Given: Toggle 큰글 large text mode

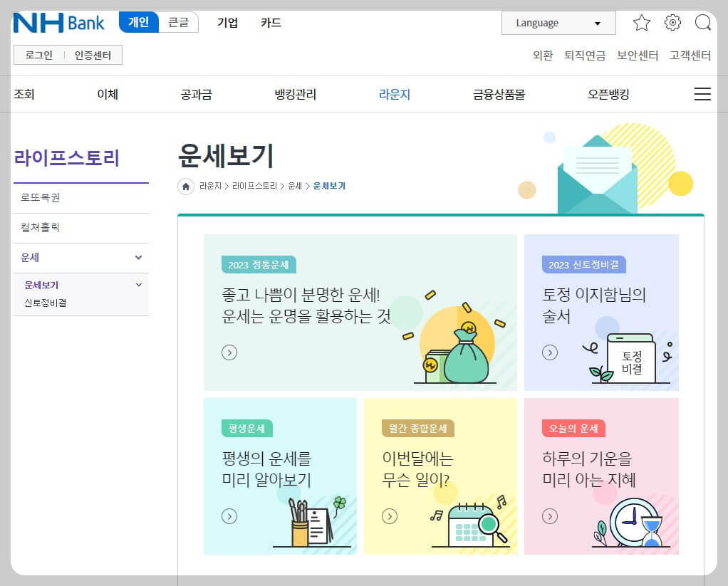Looking at the screenshot, I should pyautogui.click(x=179, y=22).
